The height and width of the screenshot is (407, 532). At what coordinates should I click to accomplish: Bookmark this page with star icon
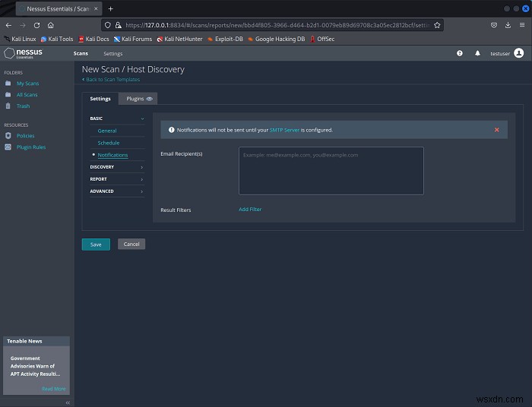437,25
